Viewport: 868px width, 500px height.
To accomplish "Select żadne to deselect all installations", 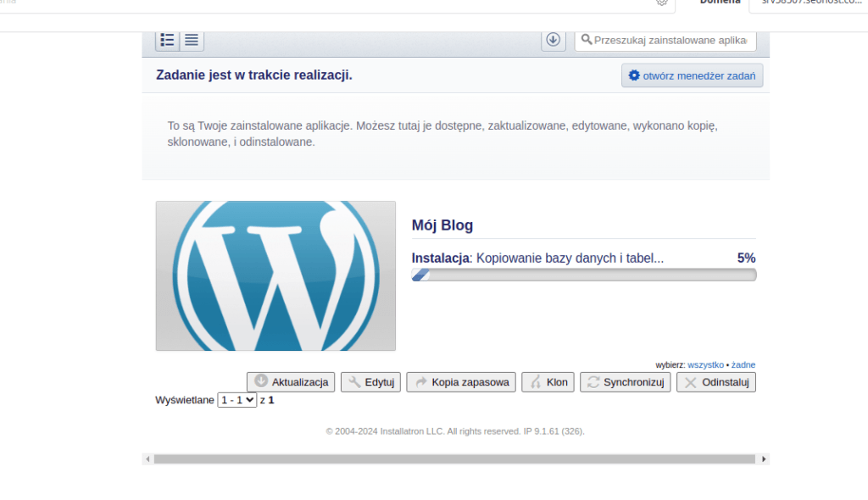I will tap(743, 364).
